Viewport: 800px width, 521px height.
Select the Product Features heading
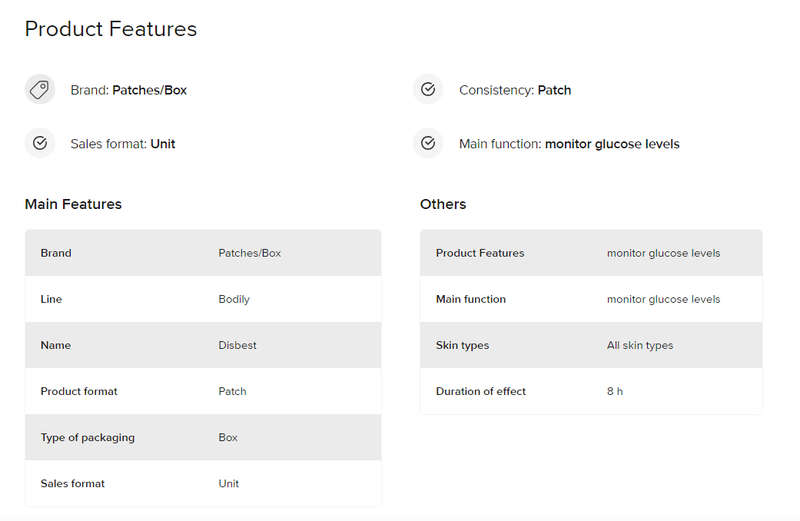coord(111,29)
